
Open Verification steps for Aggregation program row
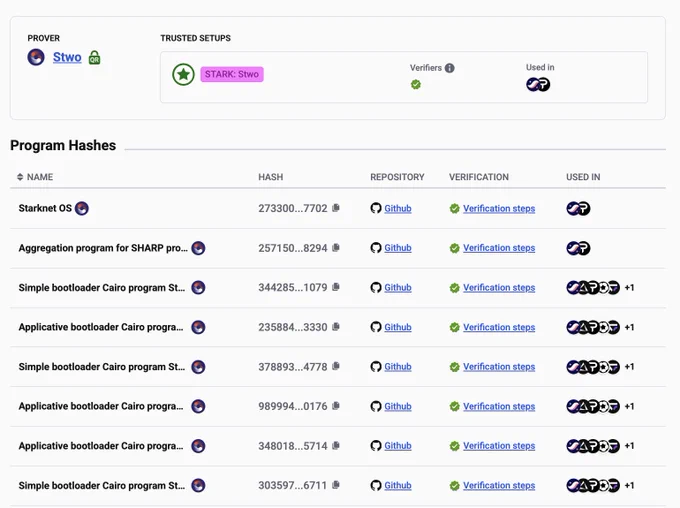click(499, 248)
